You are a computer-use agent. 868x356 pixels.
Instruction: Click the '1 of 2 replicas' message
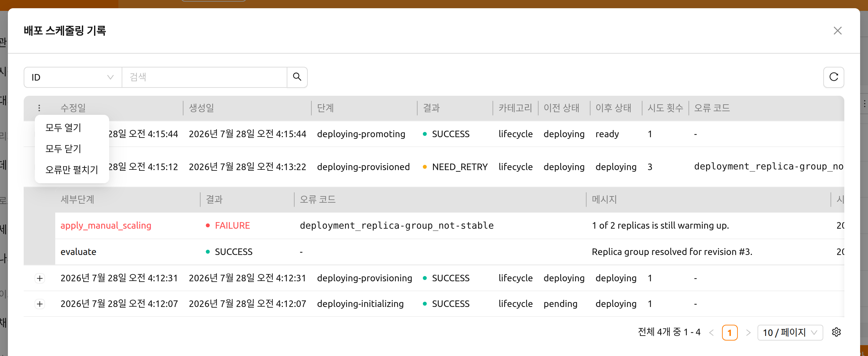click(660, 225)
